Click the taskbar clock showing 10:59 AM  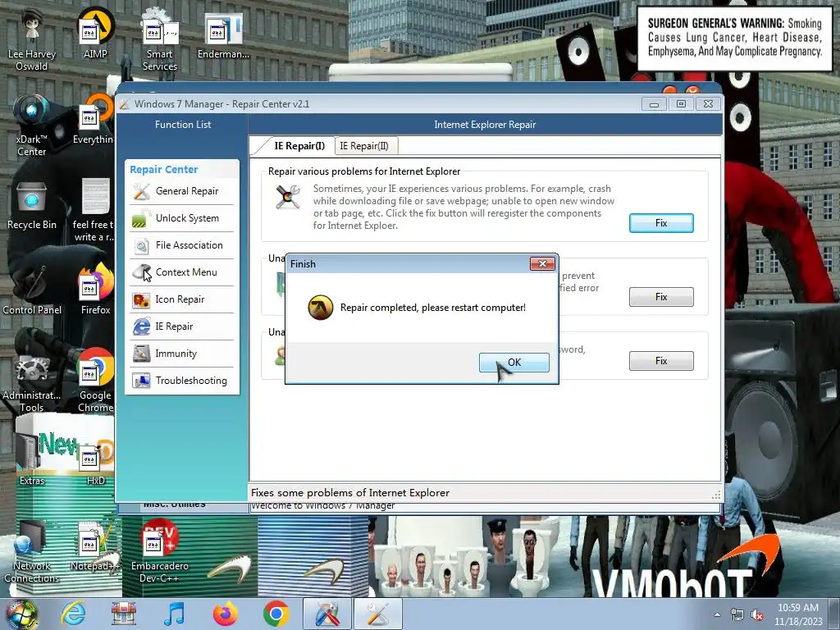pos(797,614)
